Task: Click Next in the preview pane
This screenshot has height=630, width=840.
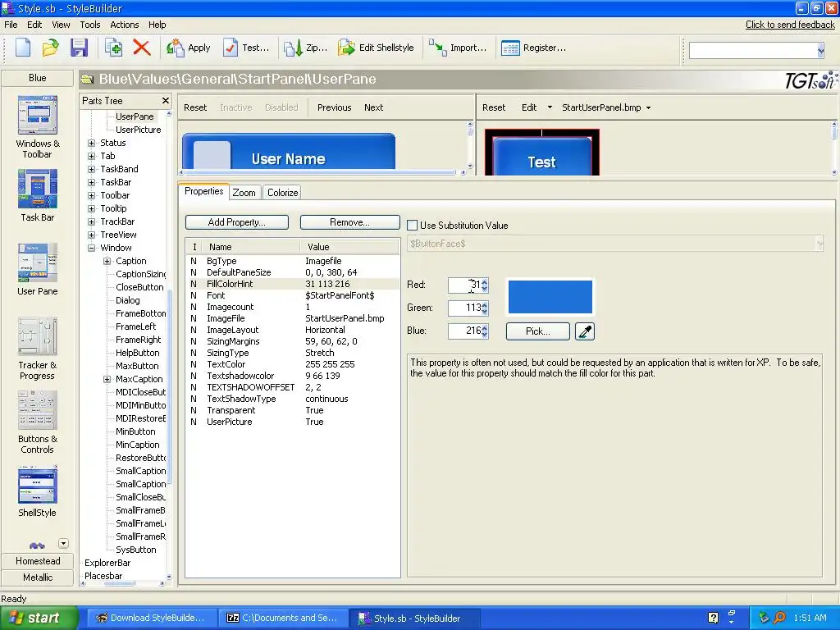Action: click(x=373, y=107)
